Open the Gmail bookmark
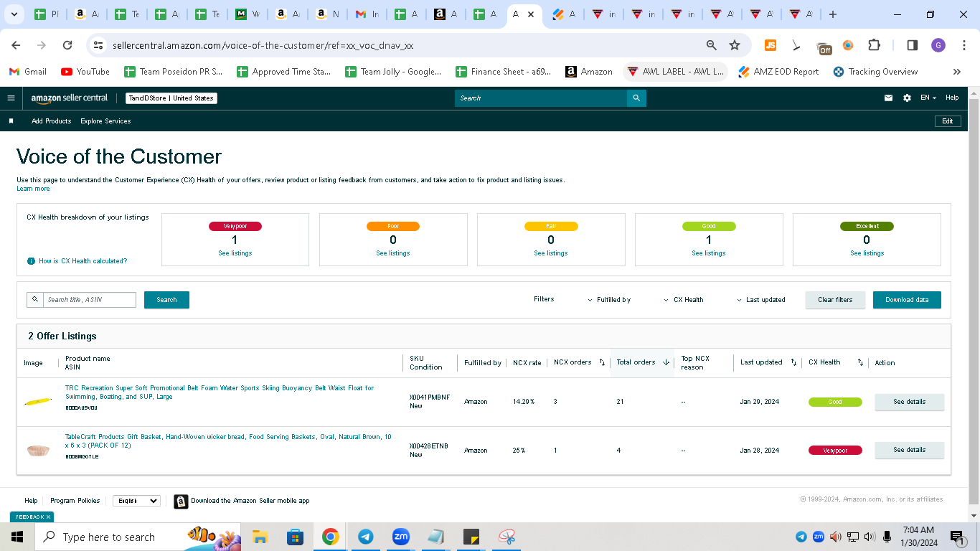980x551 pixels. point(27,72)
